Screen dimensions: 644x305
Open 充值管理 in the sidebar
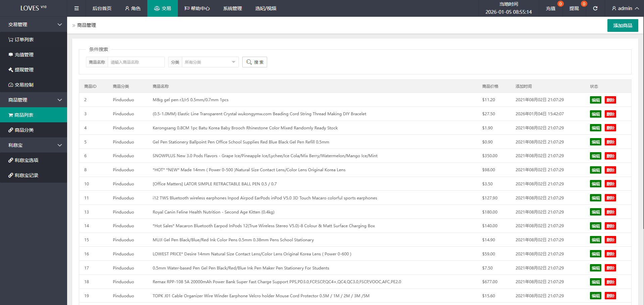[x=21, y=55]
